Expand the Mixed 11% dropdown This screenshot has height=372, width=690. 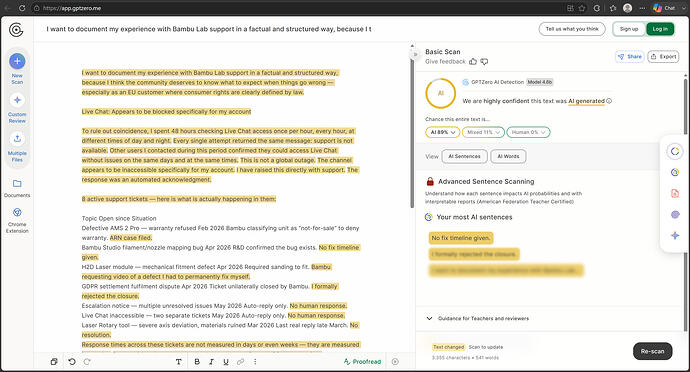pyautogui.click(x=483, y=132)
